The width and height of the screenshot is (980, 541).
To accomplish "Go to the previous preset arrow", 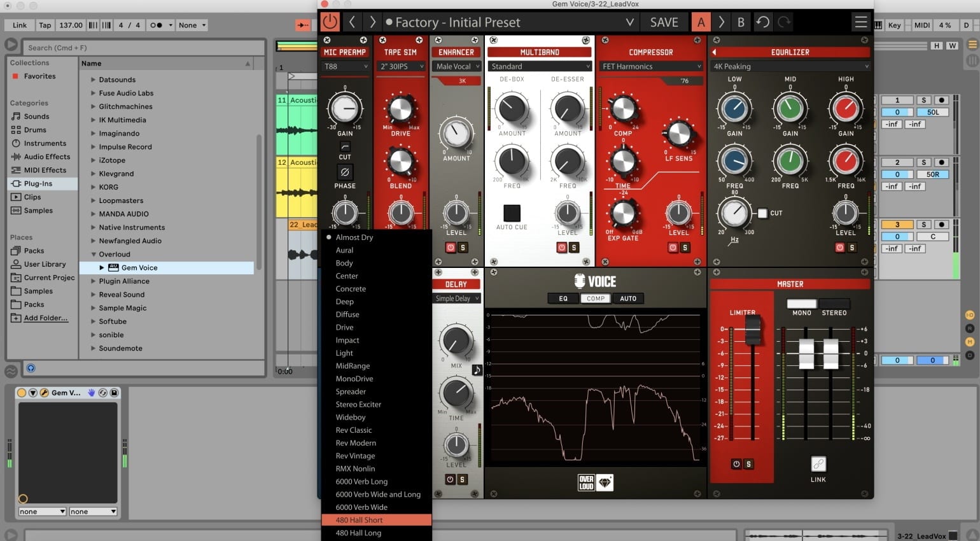I will click(x=352, y=22).
